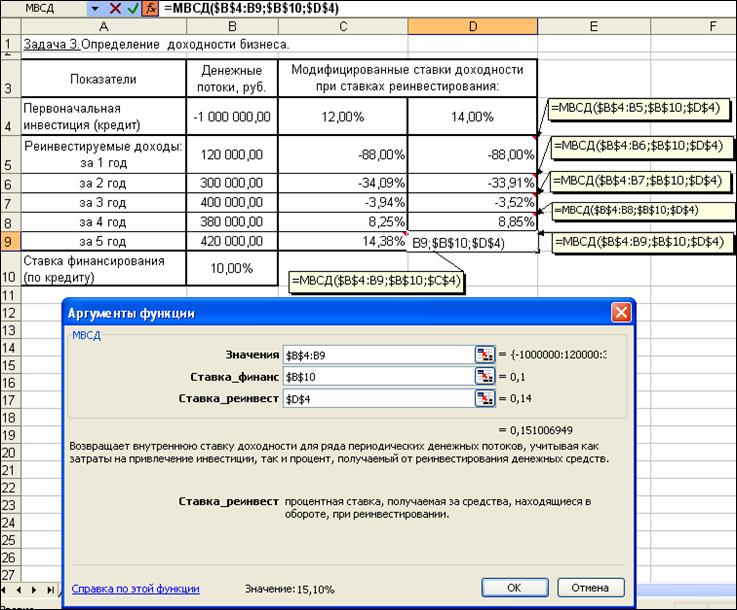The width and height of the screenshot is (737, 610).
Task: Go to next sheet with navigation arrow
Action: 35,589
